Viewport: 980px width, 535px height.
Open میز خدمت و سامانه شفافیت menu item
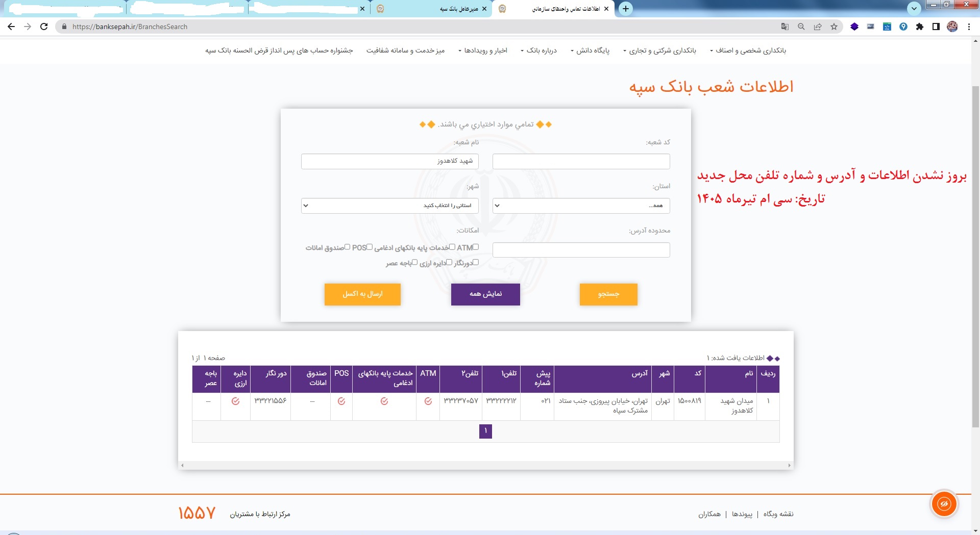pyautogui.click(x=405, y=50)
